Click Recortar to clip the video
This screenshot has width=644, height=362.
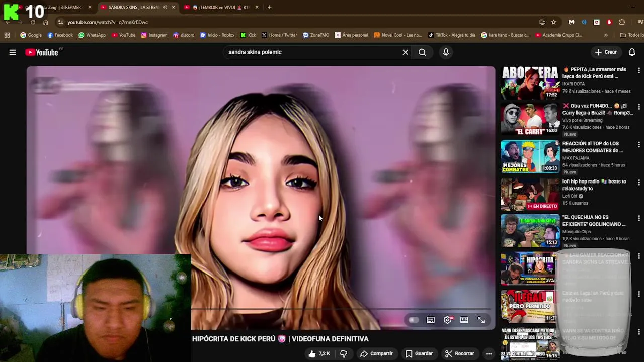tap(459, 354)
